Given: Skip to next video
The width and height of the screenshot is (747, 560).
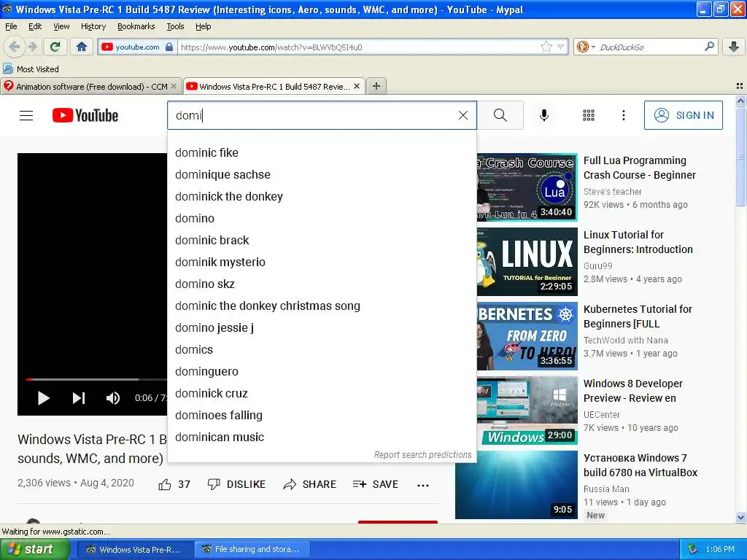Looking at the screenshot, I should (79, 397).
